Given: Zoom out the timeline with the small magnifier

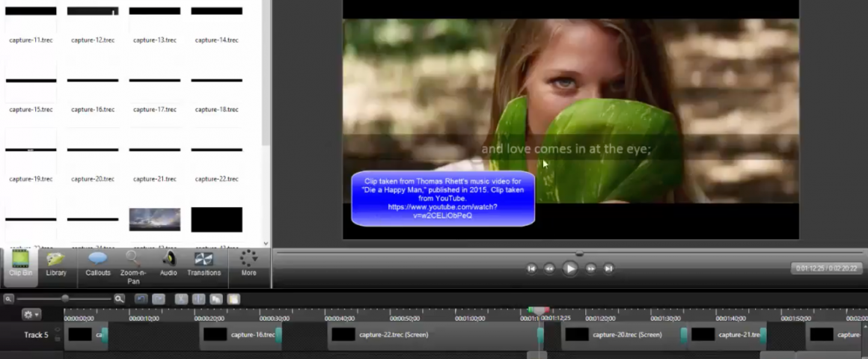Looking at the screenshot, I should (x=8, y=298).
